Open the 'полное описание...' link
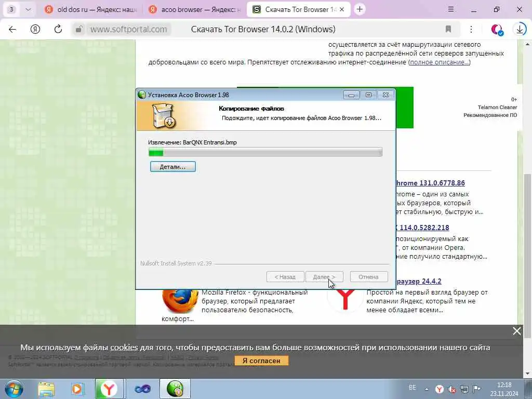 440,62
